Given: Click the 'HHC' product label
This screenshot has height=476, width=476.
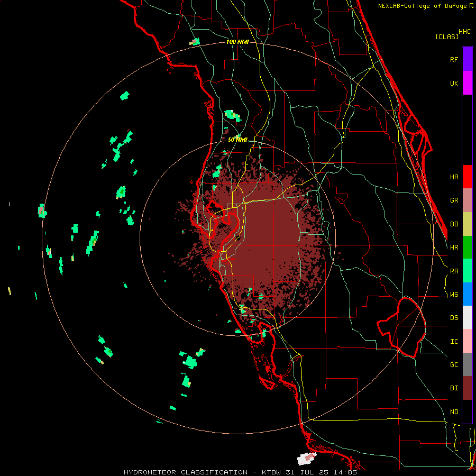Looking at the screenshot, I should click(x=465, y=32).
